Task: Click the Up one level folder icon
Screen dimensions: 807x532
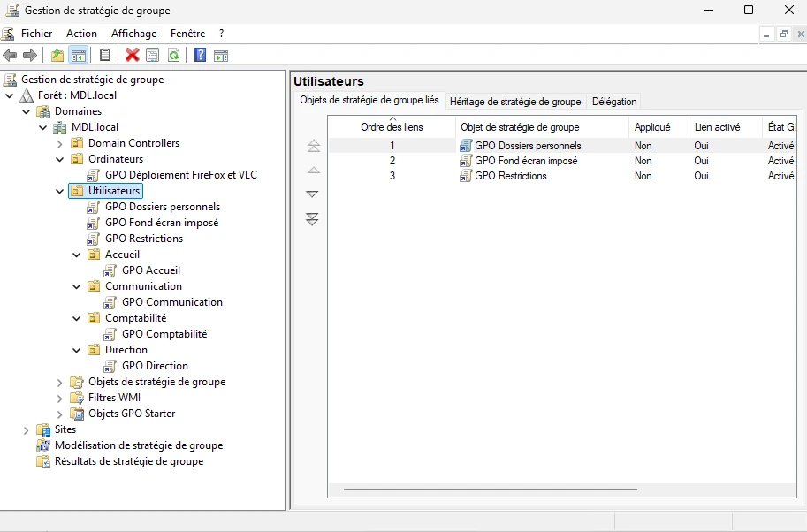Action: point(57,55)
